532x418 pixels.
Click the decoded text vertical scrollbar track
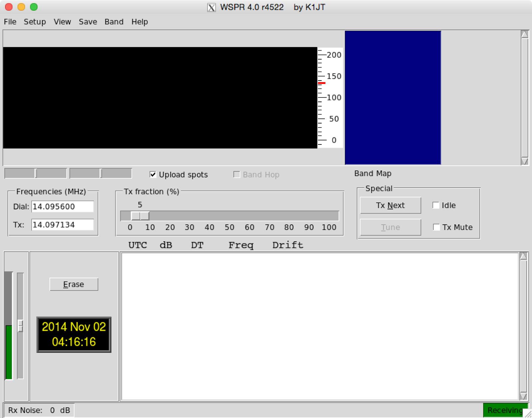(x=523, y=326)
